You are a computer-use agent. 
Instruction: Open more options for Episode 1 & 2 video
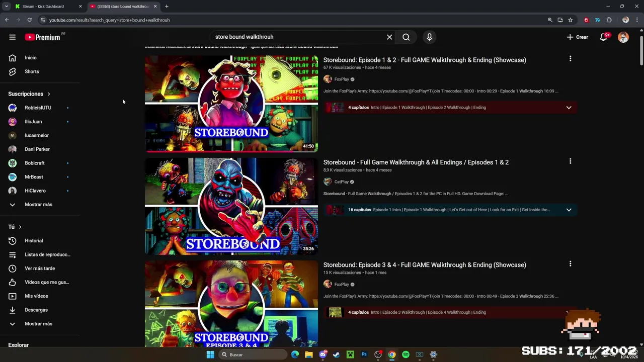pyautogui.click(x=570, y=59)
